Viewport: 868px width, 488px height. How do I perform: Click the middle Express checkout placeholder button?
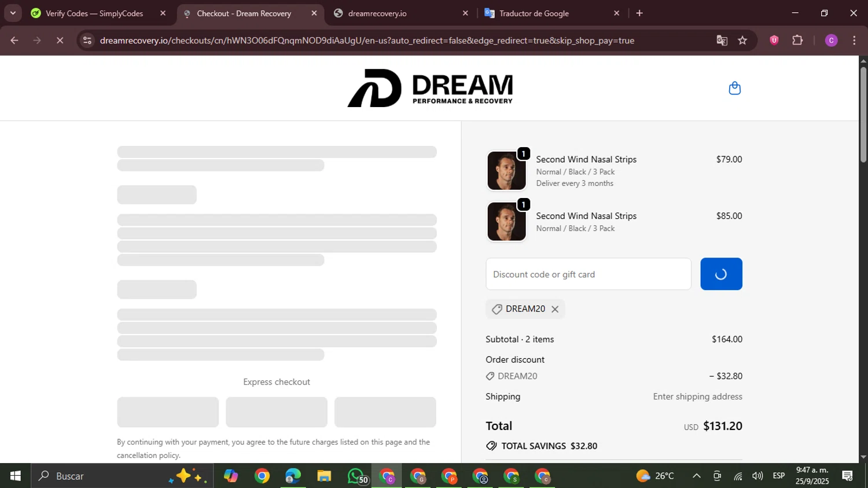click(x=277, y=412)
